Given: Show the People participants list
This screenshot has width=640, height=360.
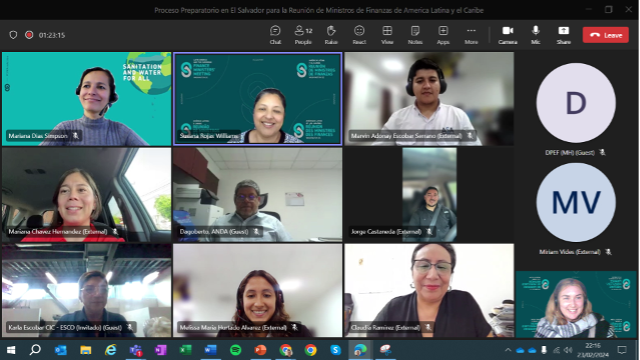Looking at the screenshot, I should [x=303, y=35].
